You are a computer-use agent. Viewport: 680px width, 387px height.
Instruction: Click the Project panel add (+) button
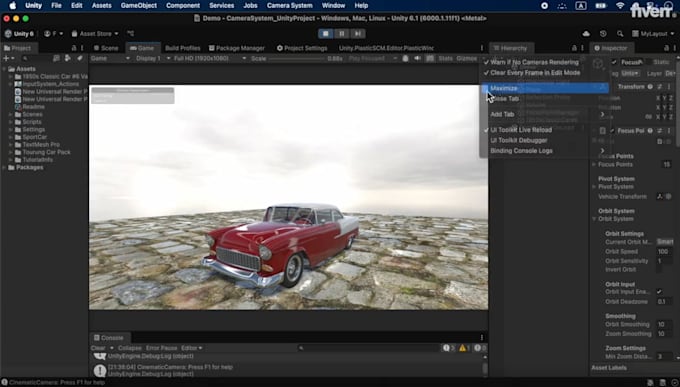(x=8, y=58)
